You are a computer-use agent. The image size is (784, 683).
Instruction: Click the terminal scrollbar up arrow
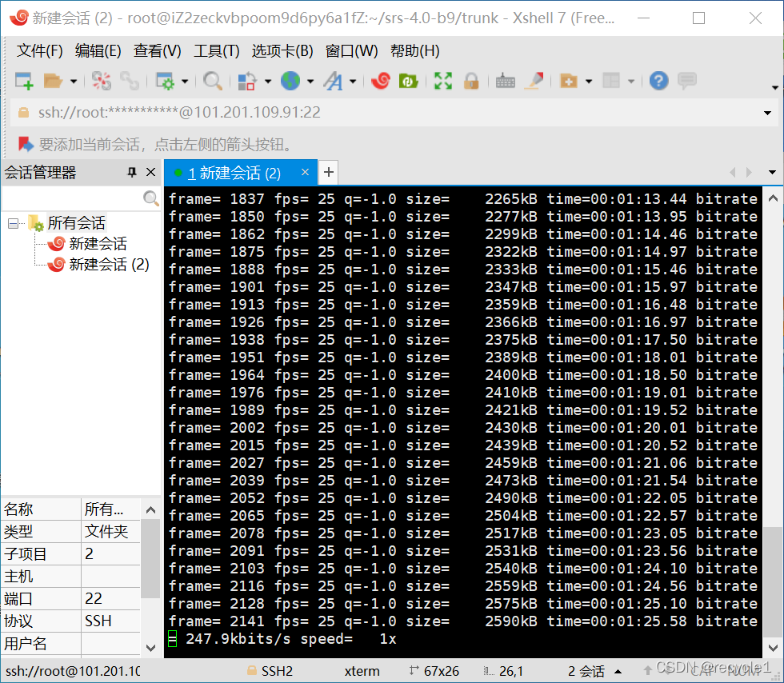(773, 198)
